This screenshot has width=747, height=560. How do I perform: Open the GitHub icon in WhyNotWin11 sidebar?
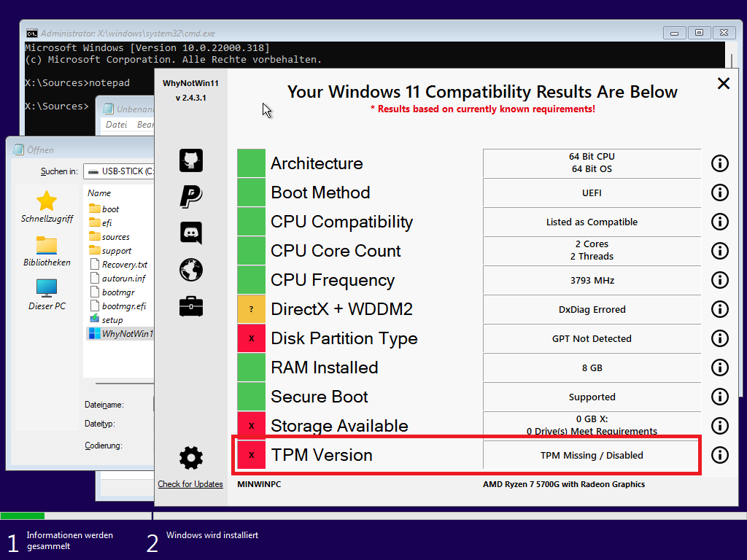191,160
